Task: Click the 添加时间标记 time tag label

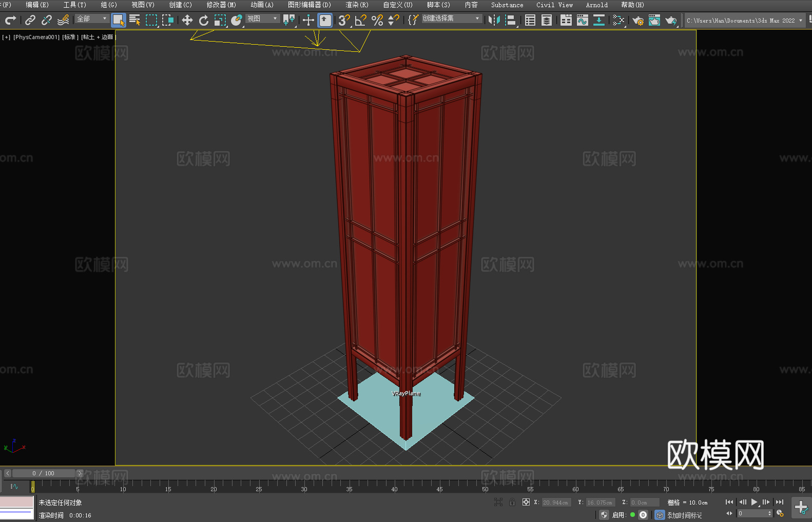Action: point(684,515)
